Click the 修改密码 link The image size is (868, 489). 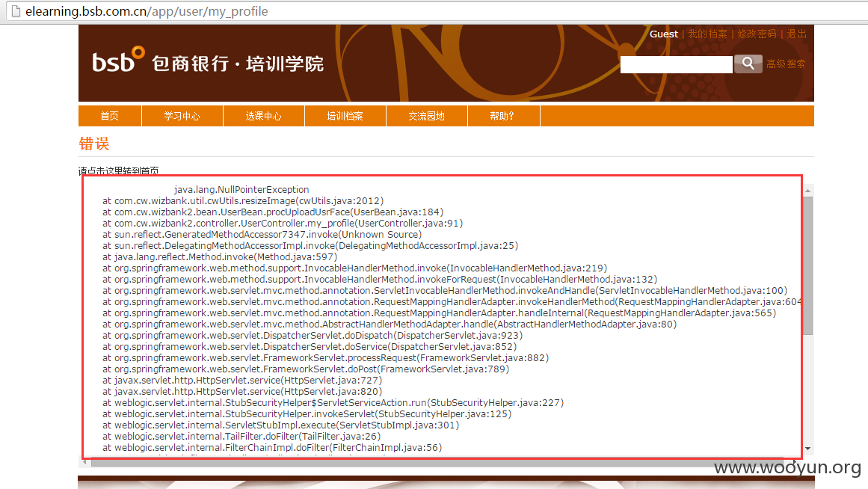[x=757, y=34]
